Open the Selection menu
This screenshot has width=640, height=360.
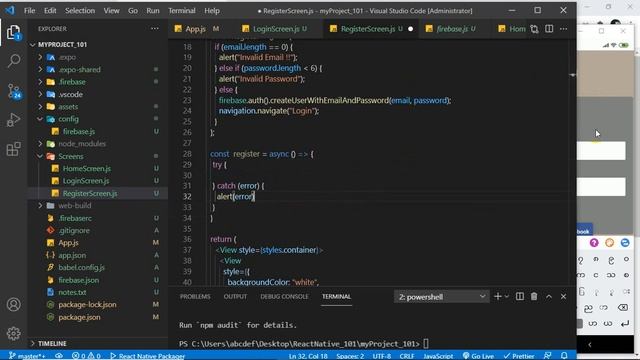click(x=80, y=11)
